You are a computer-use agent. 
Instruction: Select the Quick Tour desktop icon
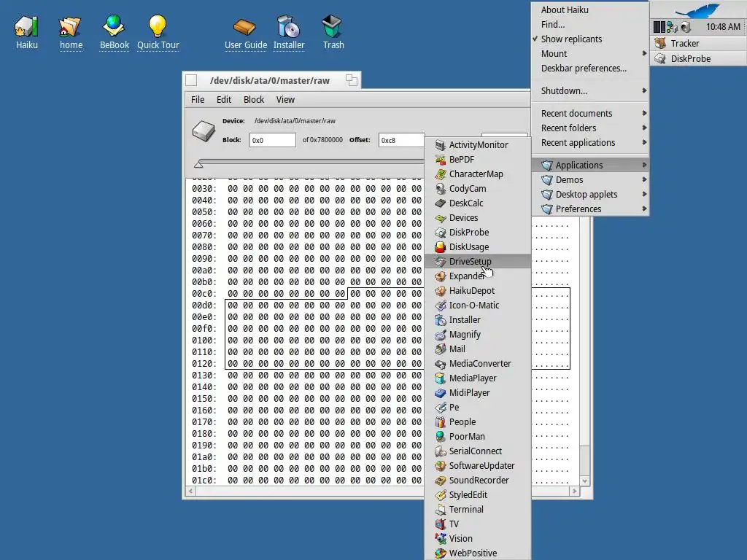(158, 32)
